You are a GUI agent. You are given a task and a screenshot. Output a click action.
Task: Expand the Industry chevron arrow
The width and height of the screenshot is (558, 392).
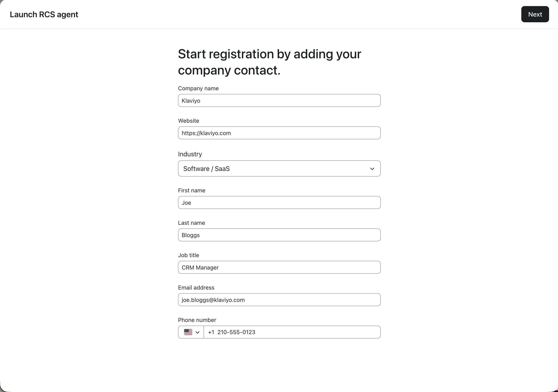372,169
